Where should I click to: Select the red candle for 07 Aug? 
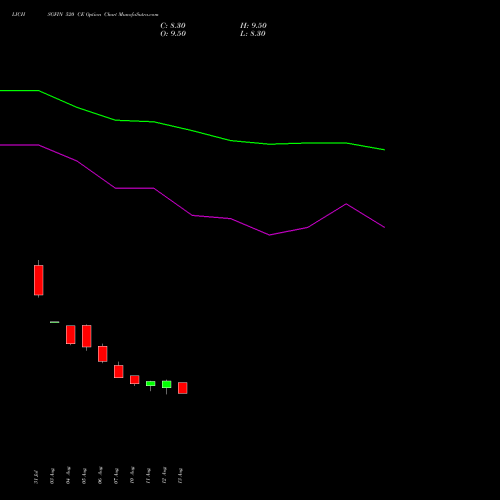[119, 371]
